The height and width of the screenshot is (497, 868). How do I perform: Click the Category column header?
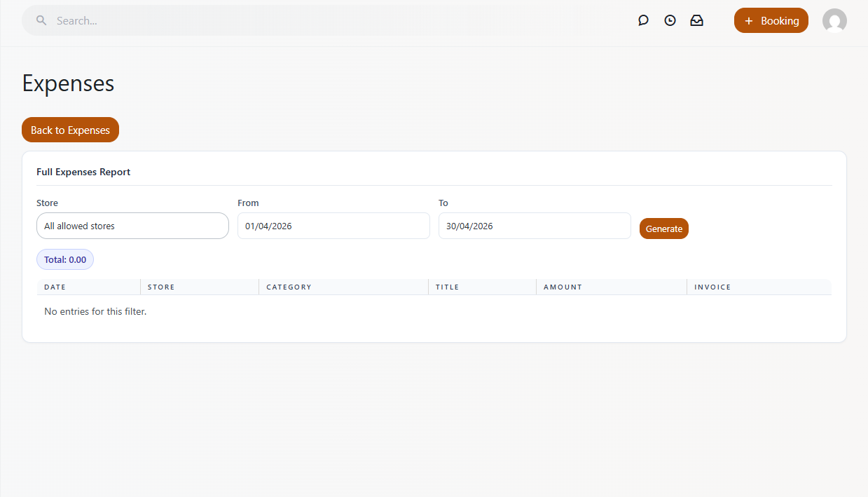pos(289,287)
